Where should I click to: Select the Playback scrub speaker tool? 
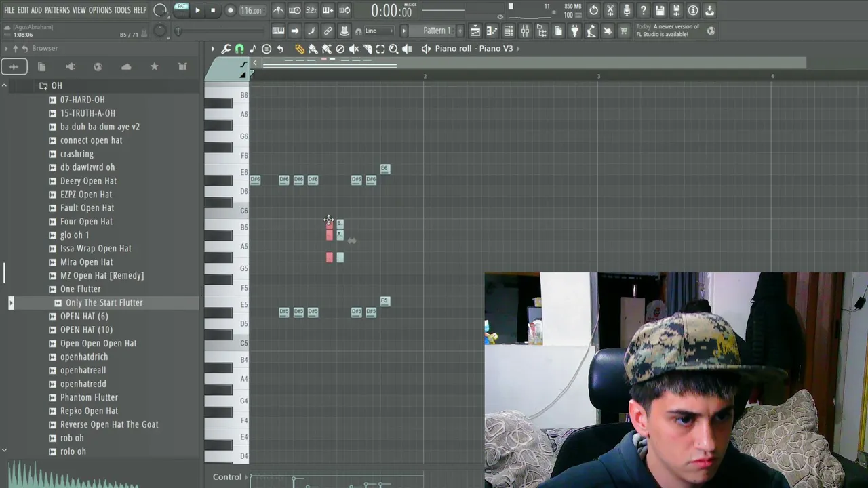tap(407, 49)
